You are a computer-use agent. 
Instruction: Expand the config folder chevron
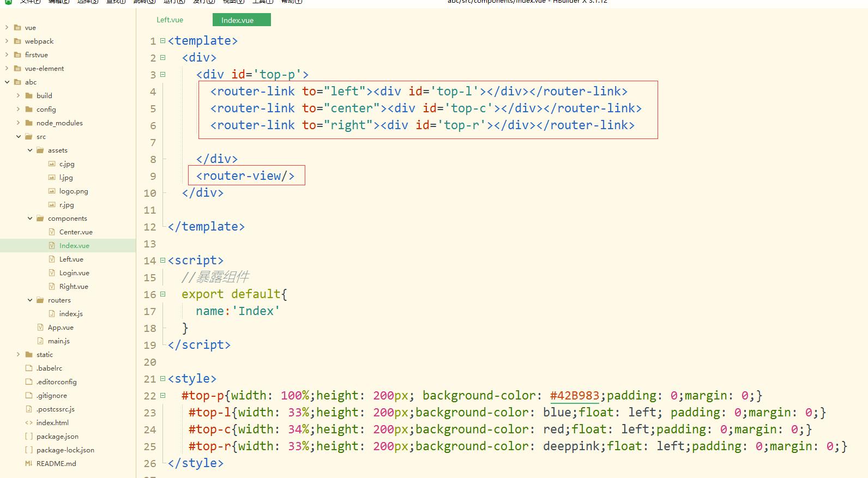[18, 109]
